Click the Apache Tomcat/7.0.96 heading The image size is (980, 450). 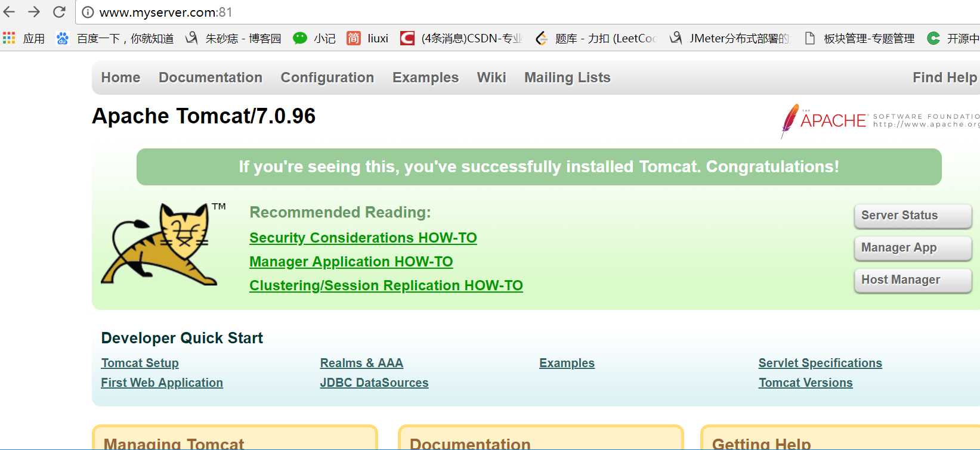coord(204,116)
